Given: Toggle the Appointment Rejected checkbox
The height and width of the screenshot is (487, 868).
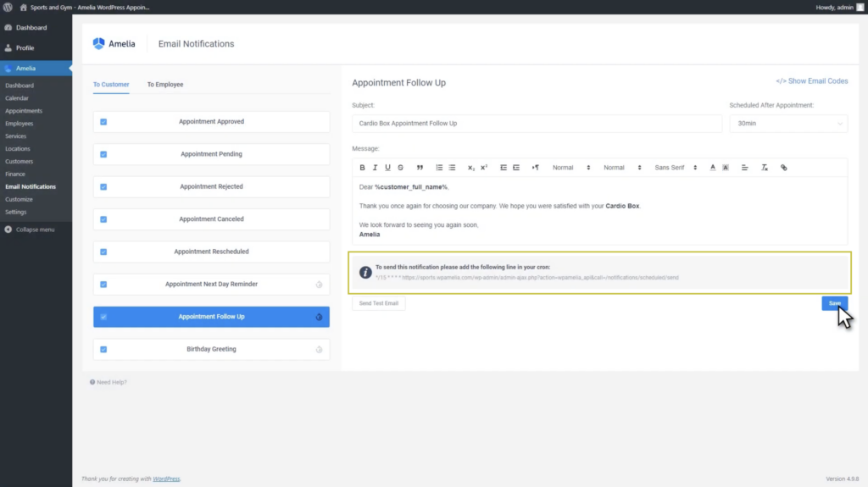Looking at the screenshot, I should click(103, 187).
